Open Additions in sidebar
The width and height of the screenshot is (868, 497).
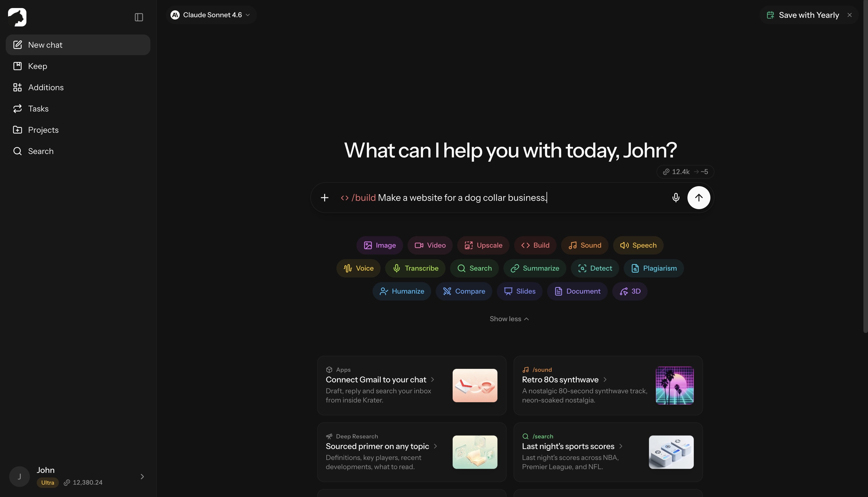(78, 87)
